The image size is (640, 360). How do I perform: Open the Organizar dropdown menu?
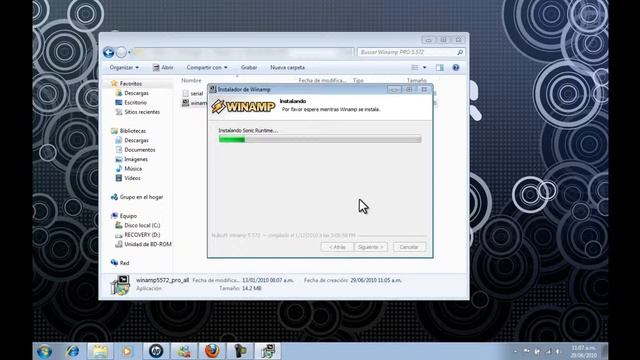pyautogui.click(x=124, y=68)
